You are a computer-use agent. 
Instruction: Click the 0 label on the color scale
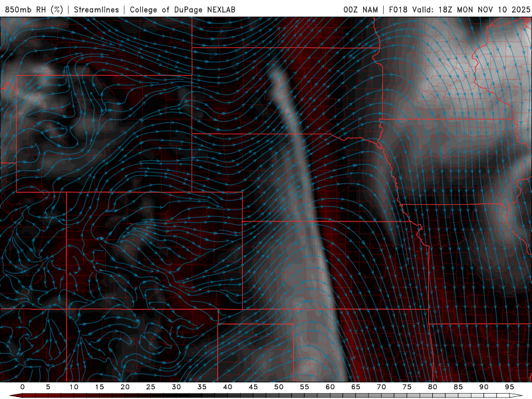[x=23, y=387]
